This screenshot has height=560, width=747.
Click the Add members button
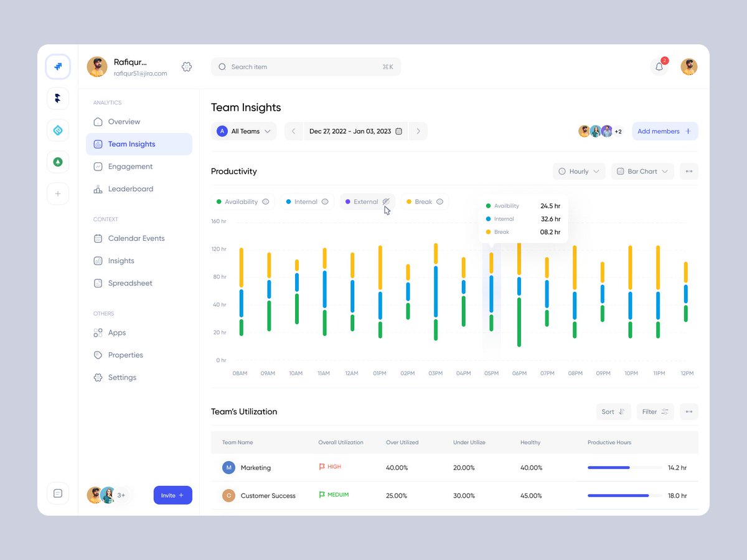[x=665, y=131]
